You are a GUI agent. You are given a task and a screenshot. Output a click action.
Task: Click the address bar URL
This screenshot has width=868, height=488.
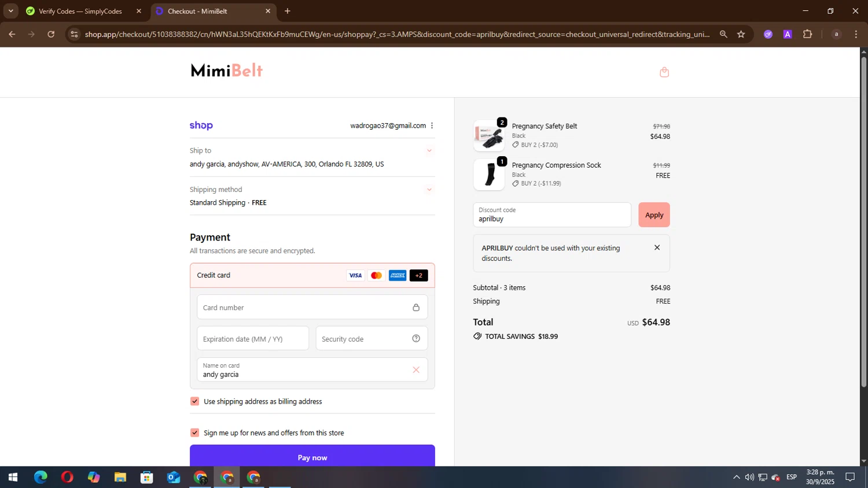(x=397, y=34)
